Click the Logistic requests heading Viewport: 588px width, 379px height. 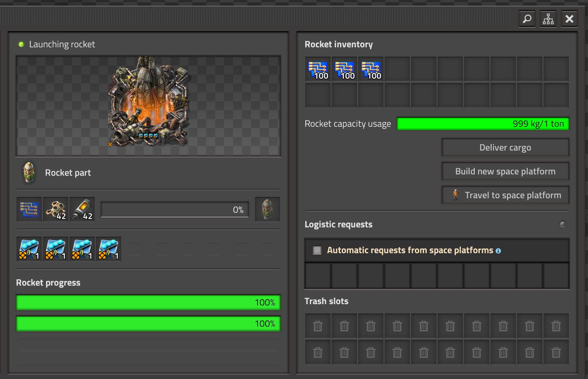pyautogui.click(x=338, y=224)
